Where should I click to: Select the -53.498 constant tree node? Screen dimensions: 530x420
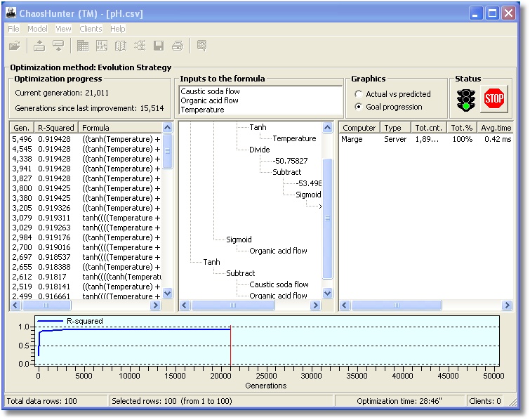309,183
